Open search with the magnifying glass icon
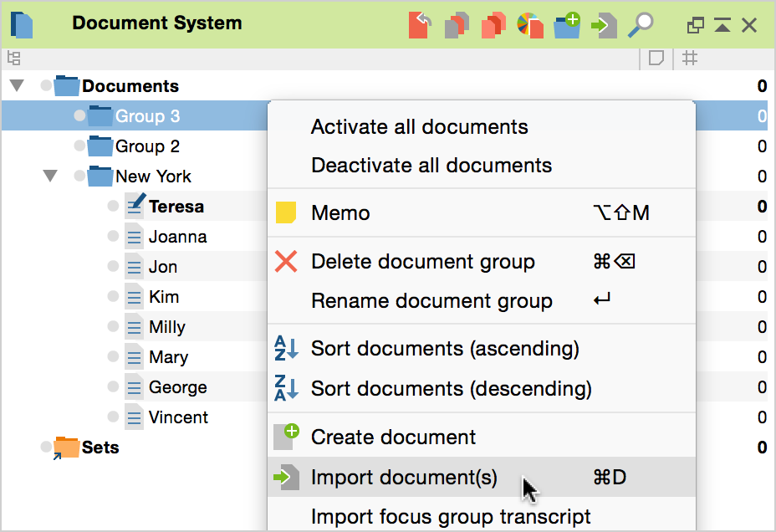776x532 pixels. tap(641, 24)
